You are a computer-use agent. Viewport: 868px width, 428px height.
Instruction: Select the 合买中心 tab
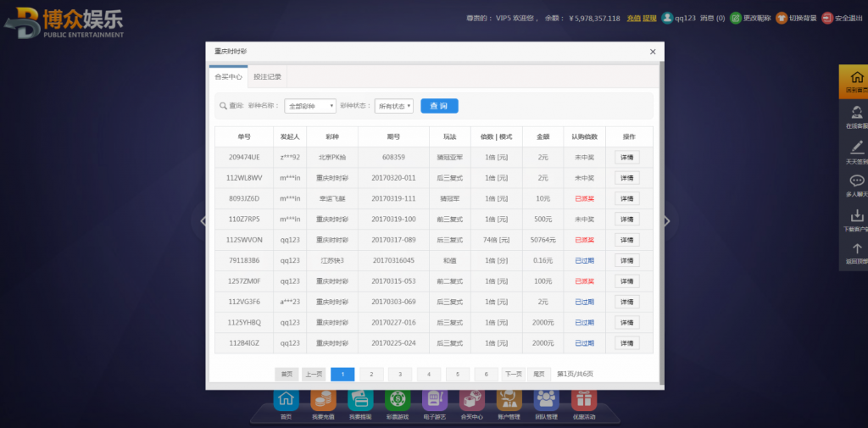coord(229,77)
